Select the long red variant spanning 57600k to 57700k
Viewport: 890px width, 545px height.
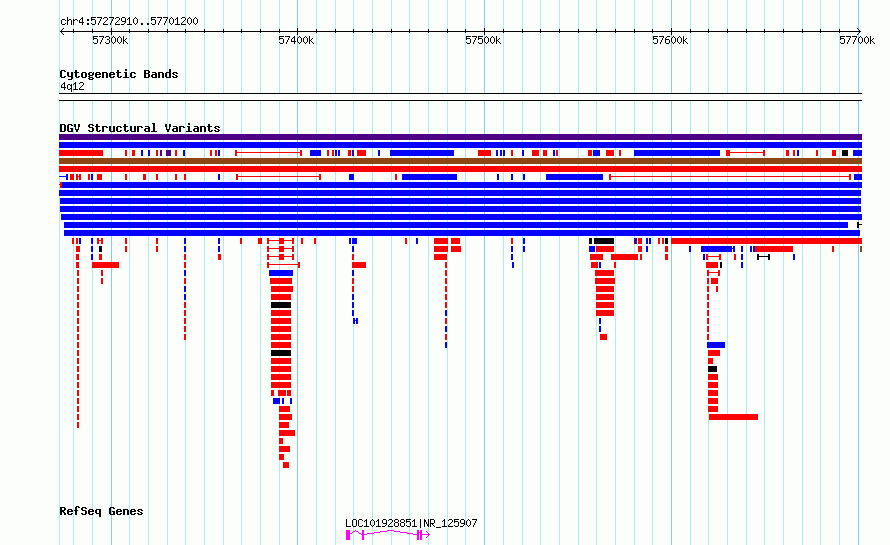(x=766, y=241)
